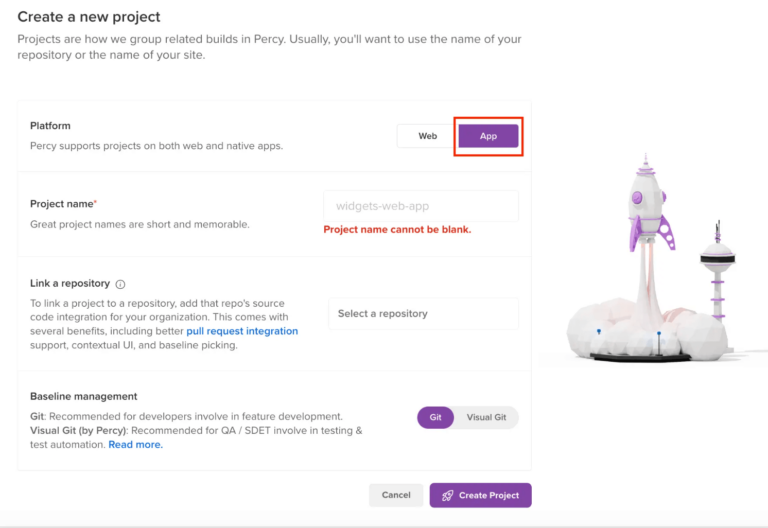Click the small tower illustration at right
768x528 pixels.
click(716, 265)
